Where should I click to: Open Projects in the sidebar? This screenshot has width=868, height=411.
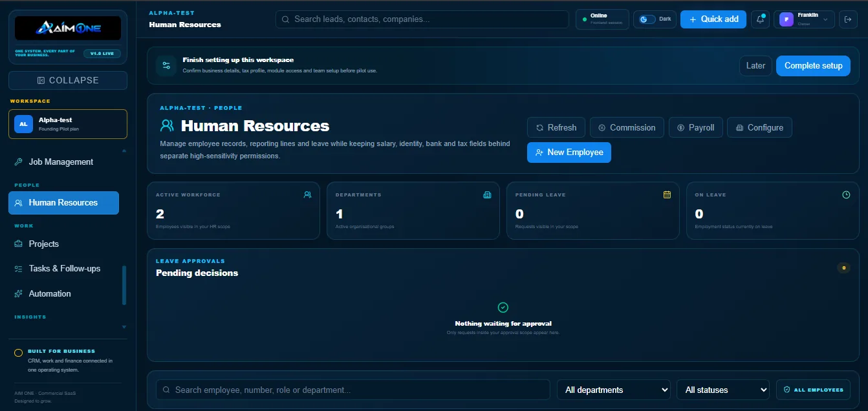pyautogui.click(x=63, y=244)
